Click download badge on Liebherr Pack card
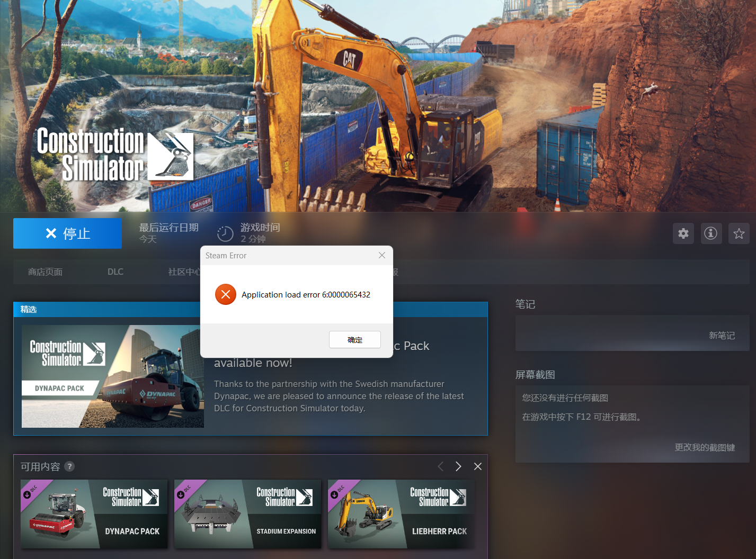Screen dimensions: 756x559 point(334,495)
